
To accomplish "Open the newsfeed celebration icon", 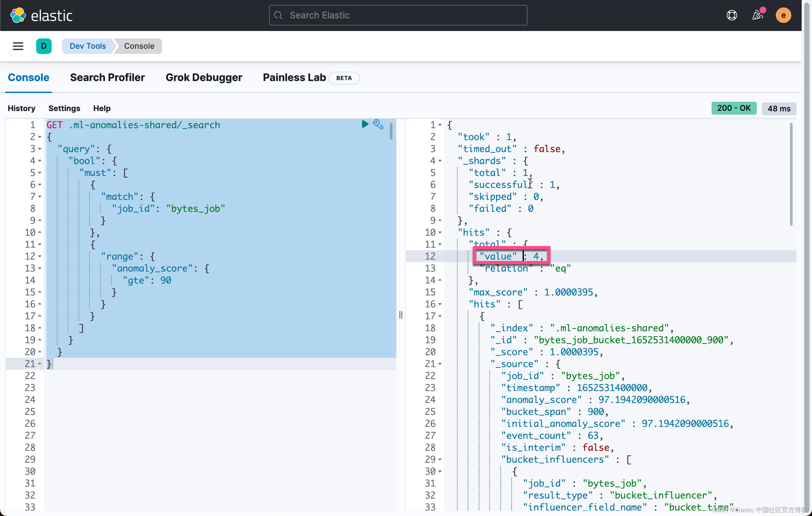I will pos(757,15).
